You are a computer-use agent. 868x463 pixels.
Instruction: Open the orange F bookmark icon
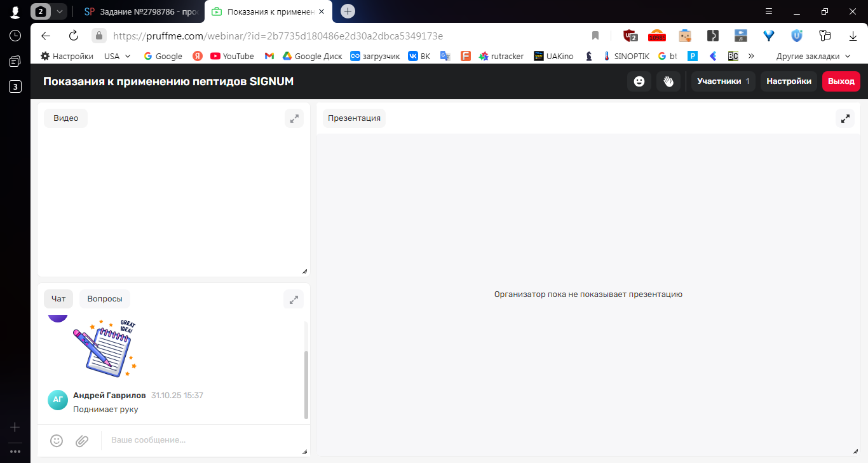click(x=466, y=56)
